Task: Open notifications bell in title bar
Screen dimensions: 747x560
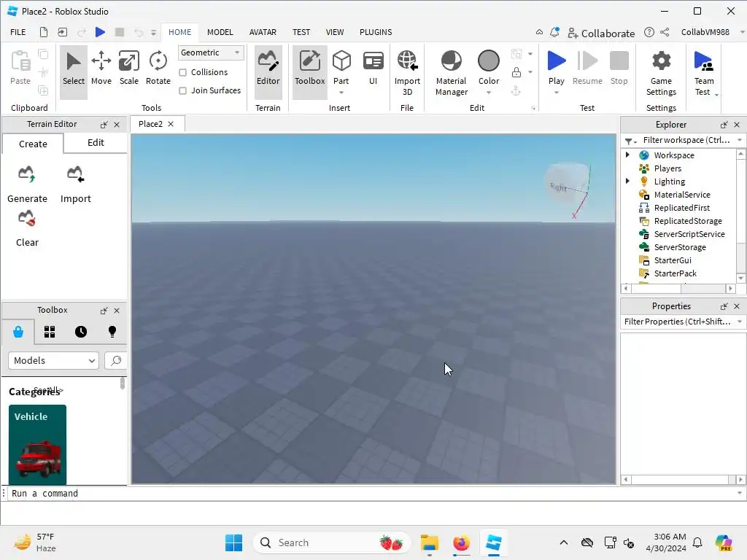Action: coord(554,32)
